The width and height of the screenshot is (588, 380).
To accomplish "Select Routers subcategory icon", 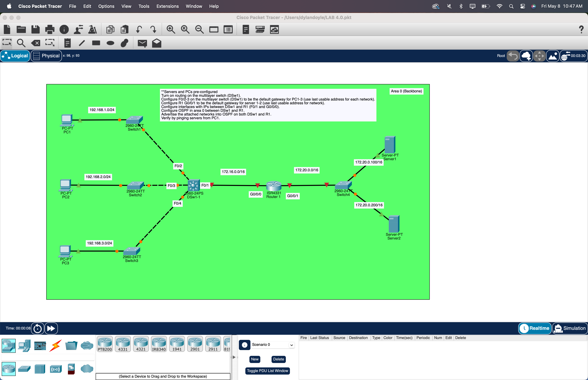I will click(9, 369).
